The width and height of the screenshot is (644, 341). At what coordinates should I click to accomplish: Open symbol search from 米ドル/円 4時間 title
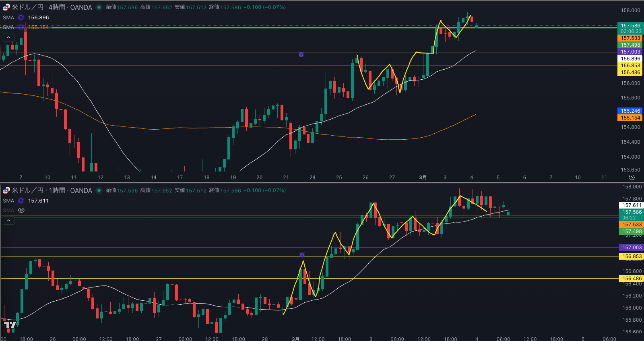pos(52,7)
